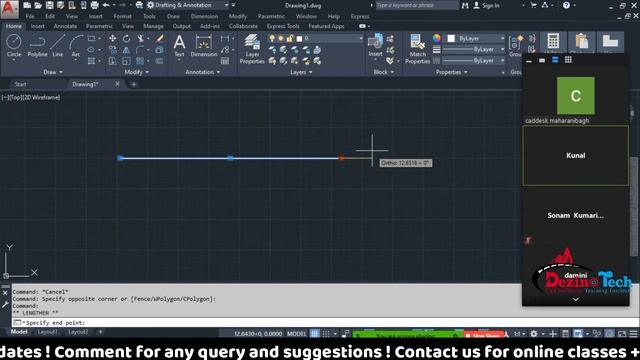This screenshot has width=640, height=360.
Task: Click the Undo arrow
Action: 106,5
